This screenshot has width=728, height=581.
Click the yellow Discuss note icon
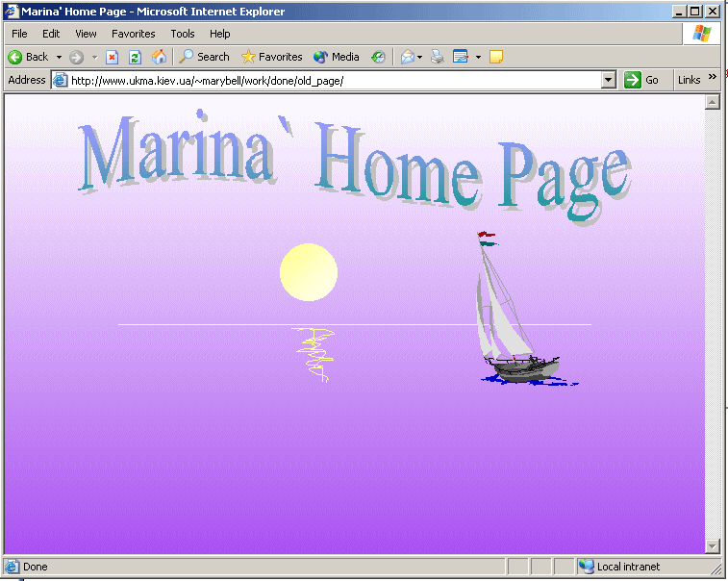(496, 57)
